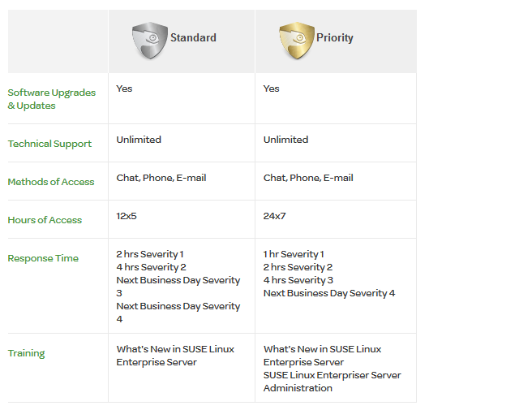Click the gold Priority shield icon
The width and height of the screenshot is (532, 410).
coord(297,41)
